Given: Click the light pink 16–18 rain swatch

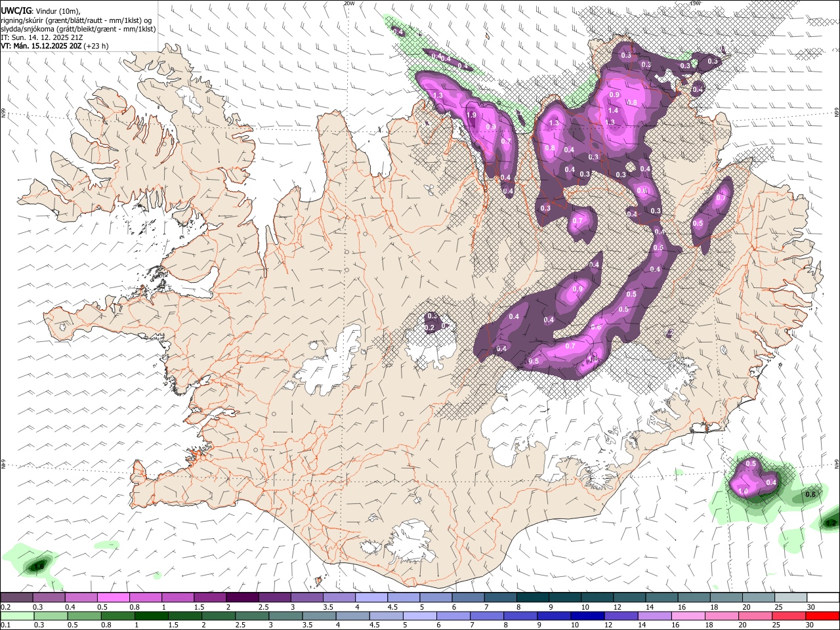Looking at the screenshot, I should tap(687, 616).
